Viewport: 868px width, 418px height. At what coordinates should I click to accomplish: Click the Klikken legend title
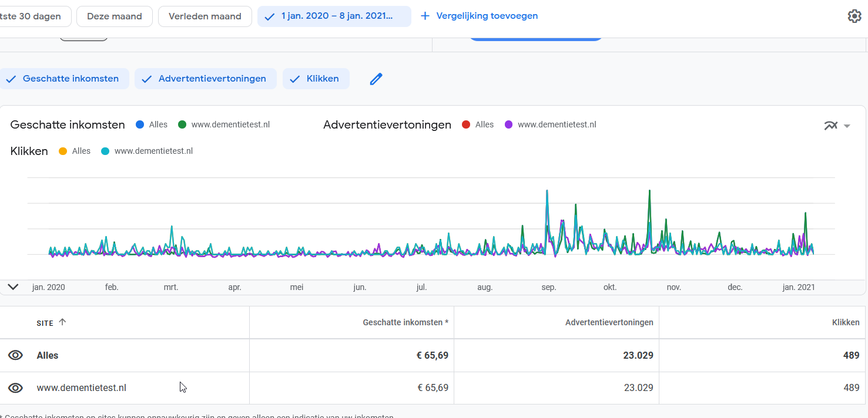(29, 151)
